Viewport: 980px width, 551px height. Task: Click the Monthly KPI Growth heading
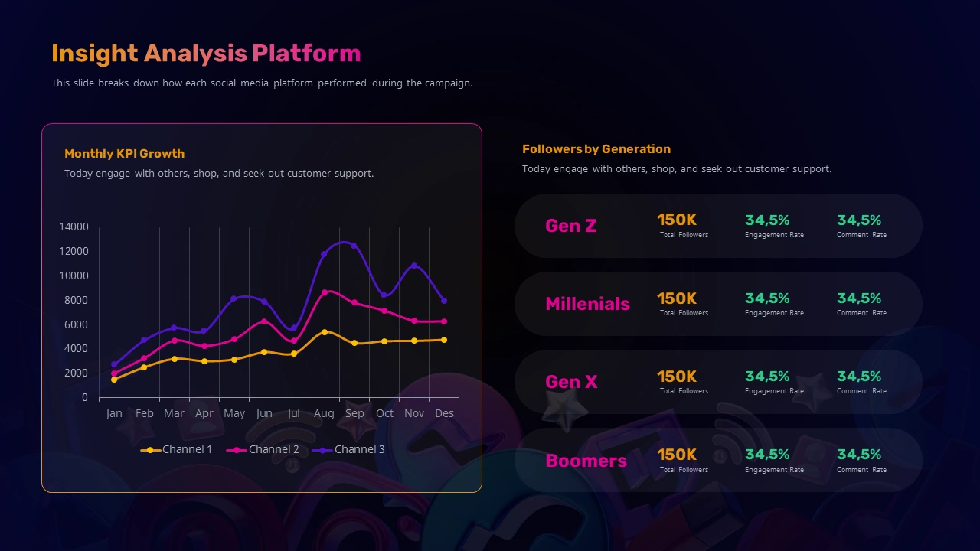click(124, 154)
